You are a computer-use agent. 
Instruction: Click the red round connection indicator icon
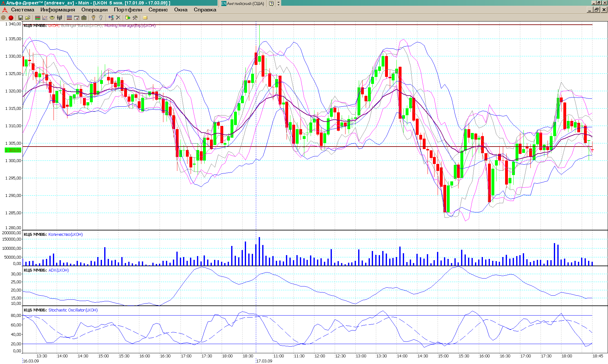[11, 18]
